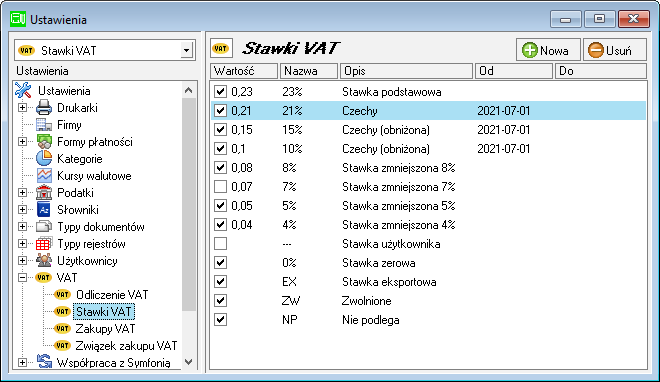The height and width of the screenshot is (382, 660).
Task: Click the Użytkownicy people icon
Action: 44,261
